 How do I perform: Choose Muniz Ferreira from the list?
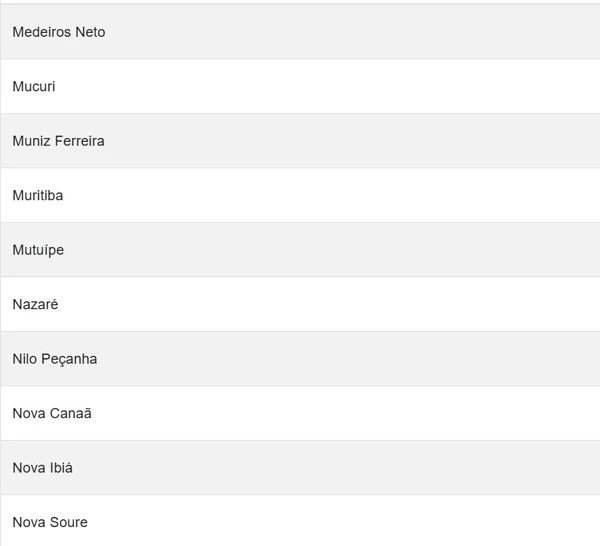(x=300, y=141)
